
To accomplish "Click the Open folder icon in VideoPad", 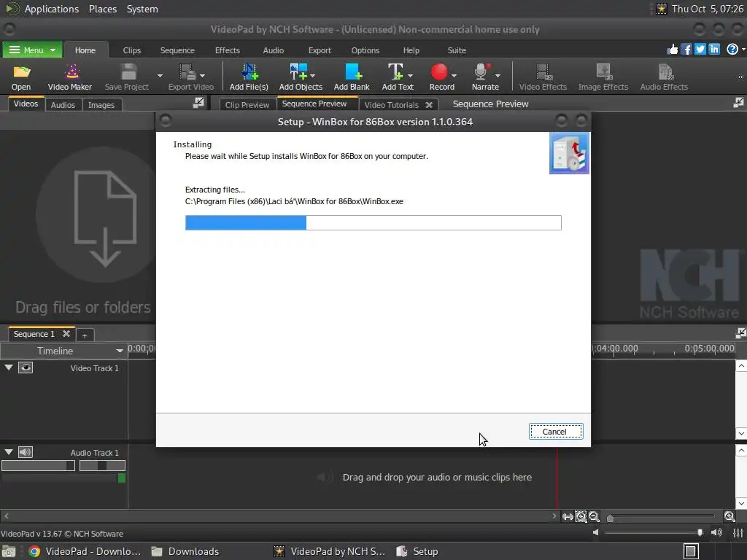I will (x=21, y=72).
